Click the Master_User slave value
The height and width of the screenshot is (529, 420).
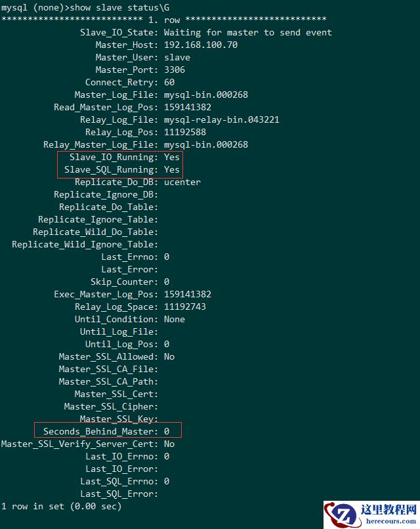[177, 57]
